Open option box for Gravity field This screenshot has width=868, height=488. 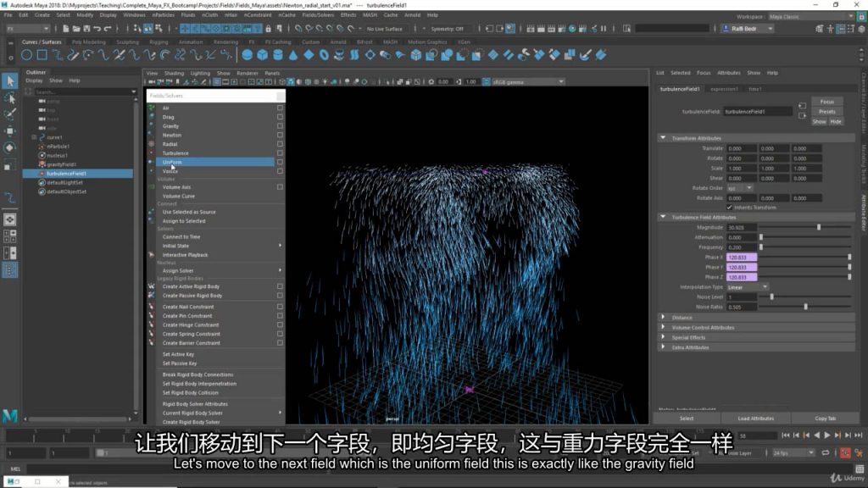[280, 126]
